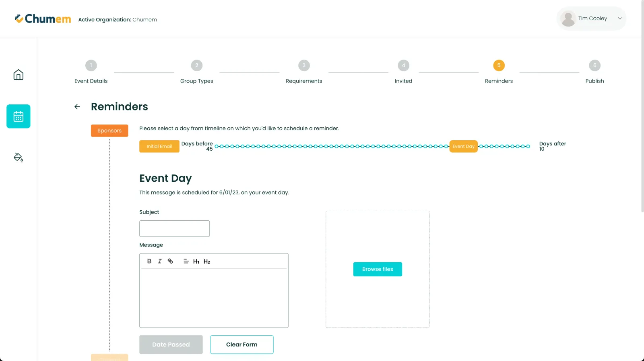Select the calendar events sidebar icon
The image size is (644, 361).
click(19, 116)
